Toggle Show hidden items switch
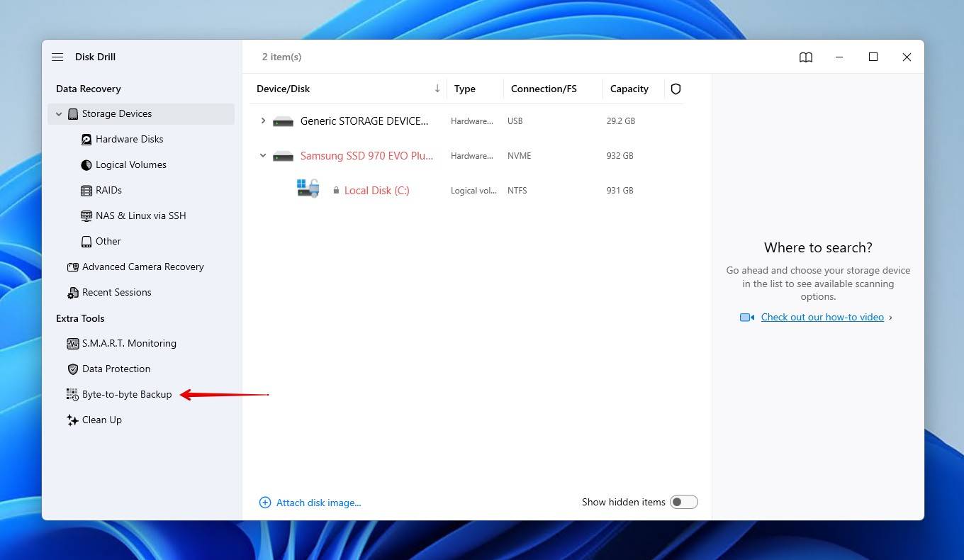The height and width of the screenshot is (560, 964). 683,501
